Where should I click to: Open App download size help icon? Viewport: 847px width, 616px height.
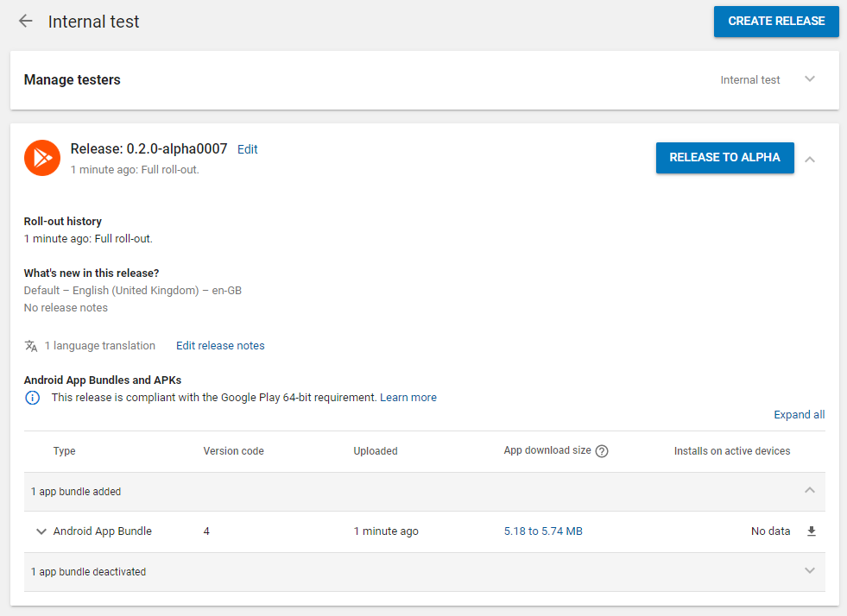tap(602, 451)
